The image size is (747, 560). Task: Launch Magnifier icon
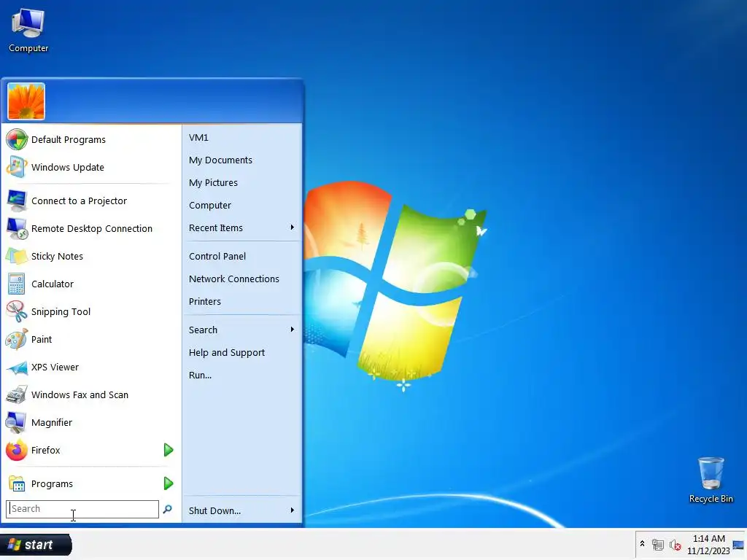pos(17,422)
